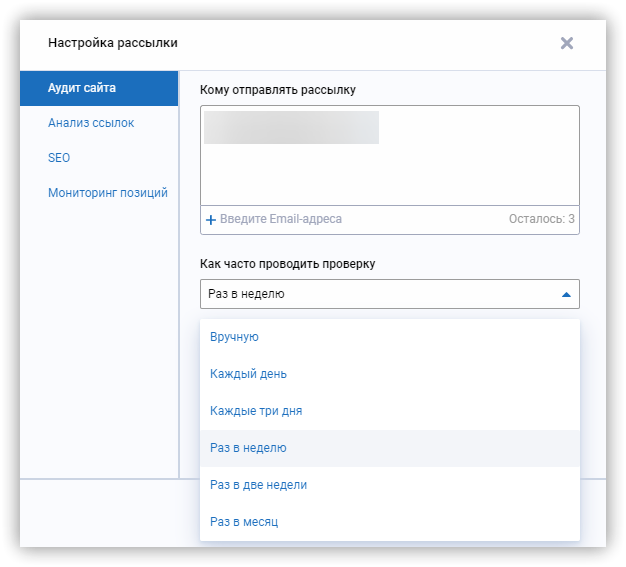Screen dimensions: 626x567
Task: Click the Настройка рассылки dialog title
Action: point(113,43)
